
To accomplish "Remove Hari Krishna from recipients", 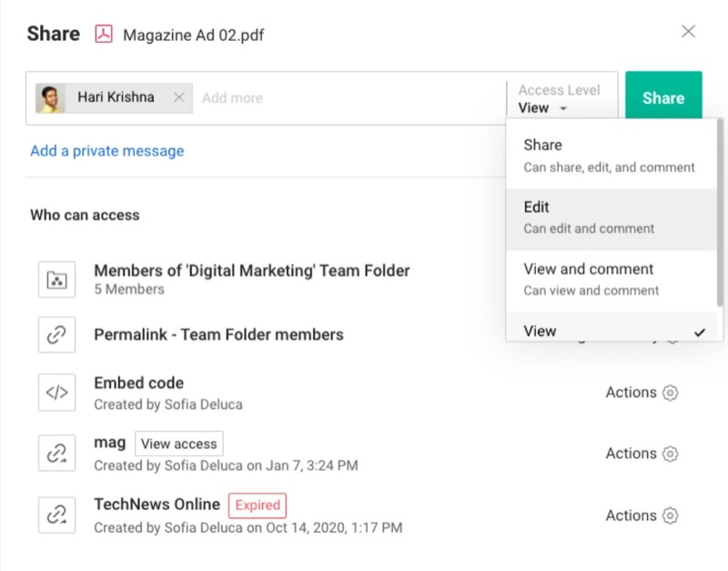I will (178, 97).
